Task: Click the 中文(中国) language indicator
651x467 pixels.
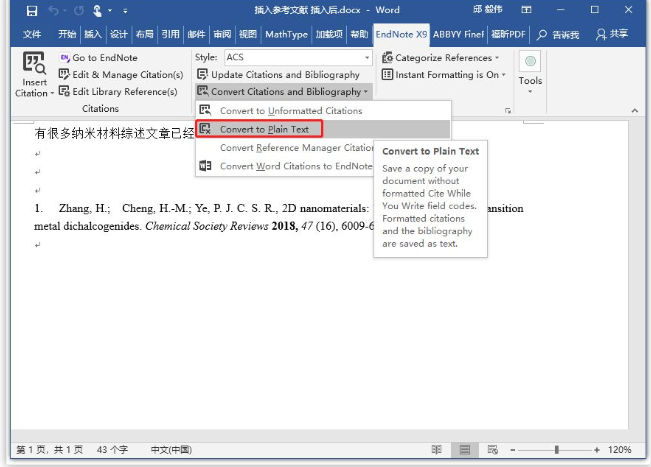Action: pos(171,450)
